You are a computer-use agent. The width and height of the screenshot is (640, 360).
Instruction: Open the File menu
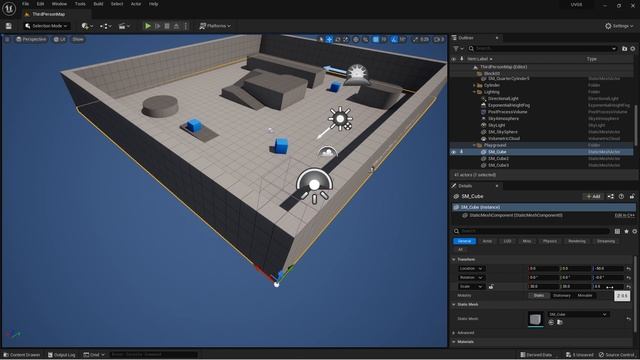coord(25,4)
